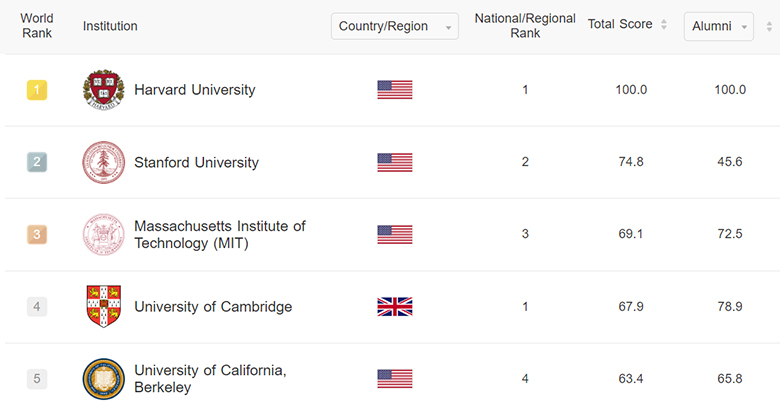
Task: Open the Country/Region filter dropdown
Action: (x=395, y=26)
